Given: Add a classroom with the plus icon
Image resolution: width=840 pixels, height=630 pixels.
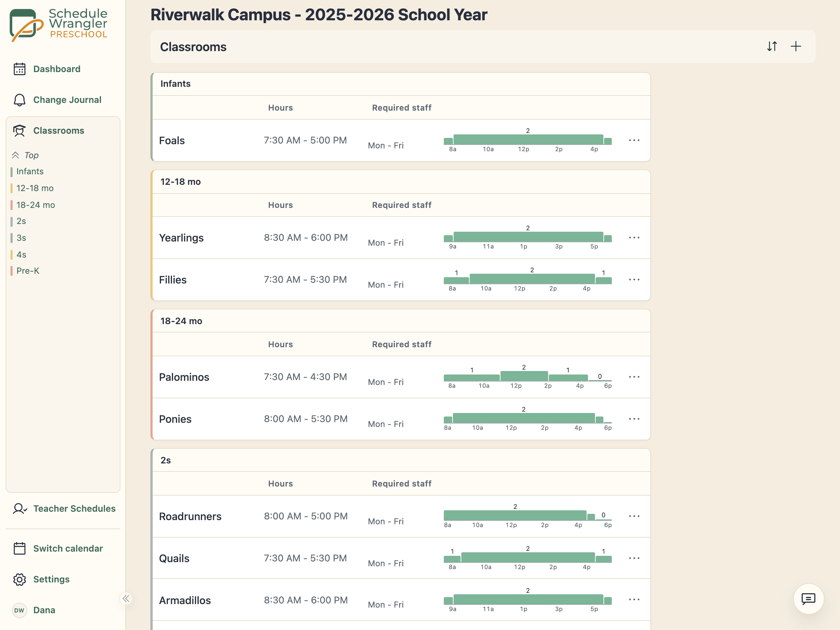Looking at the screenshot, I should (796, 46).
